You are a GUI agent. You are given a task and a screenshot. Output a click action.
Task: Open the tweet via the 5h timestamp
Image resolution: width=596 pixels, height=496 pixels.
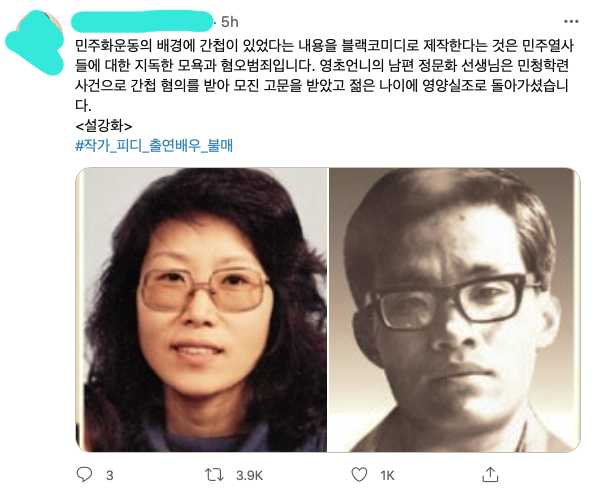[230, 22]
